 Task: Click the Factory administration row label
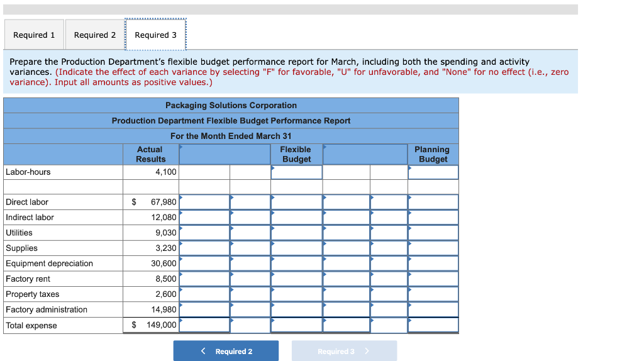point(47,309)
